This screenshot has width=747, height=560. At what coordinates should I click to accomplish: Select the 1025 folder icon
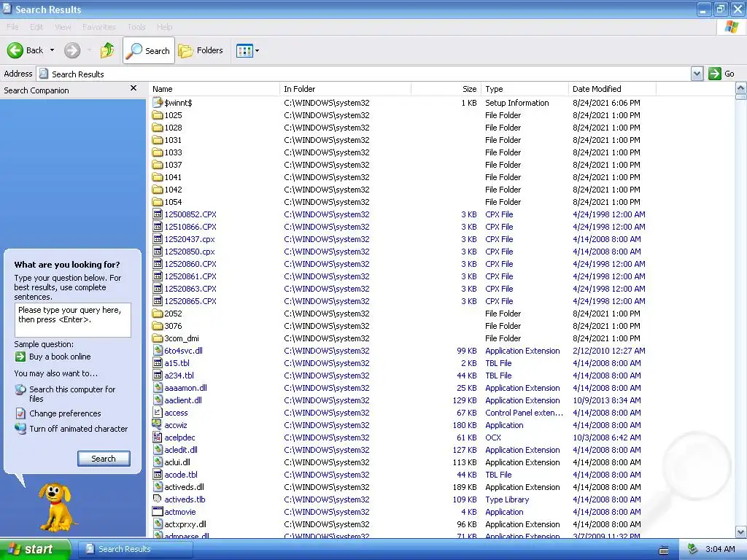point(158,114)
